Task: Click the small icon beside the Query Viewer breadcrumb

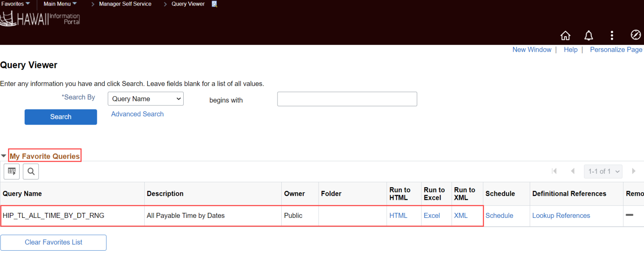Action: pos(214,4)
